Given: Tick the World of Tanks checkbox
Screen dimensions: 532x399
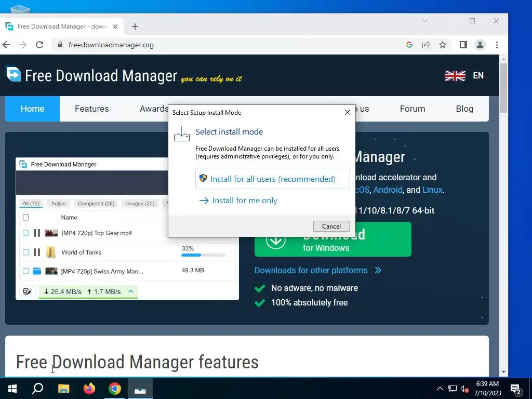Looking at the screenshot, I should [x=26, y=252].
